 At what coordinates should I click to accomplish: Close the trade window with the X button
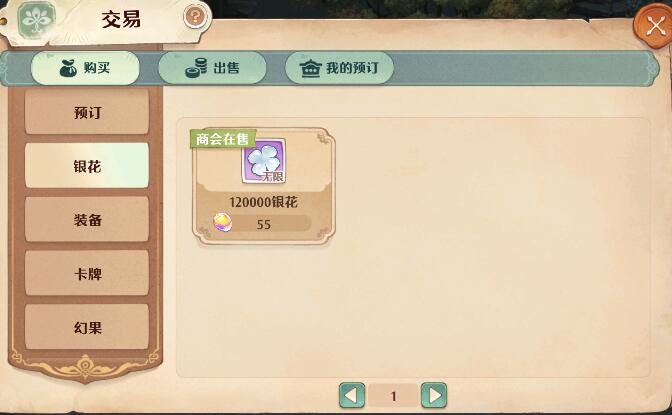654,27
